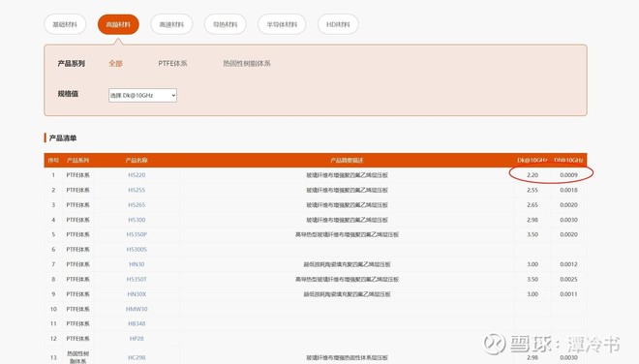The width and height of the screenshot is (639, 364).
Task: Click the description text in HN30X row
Action: coord(347,294)
